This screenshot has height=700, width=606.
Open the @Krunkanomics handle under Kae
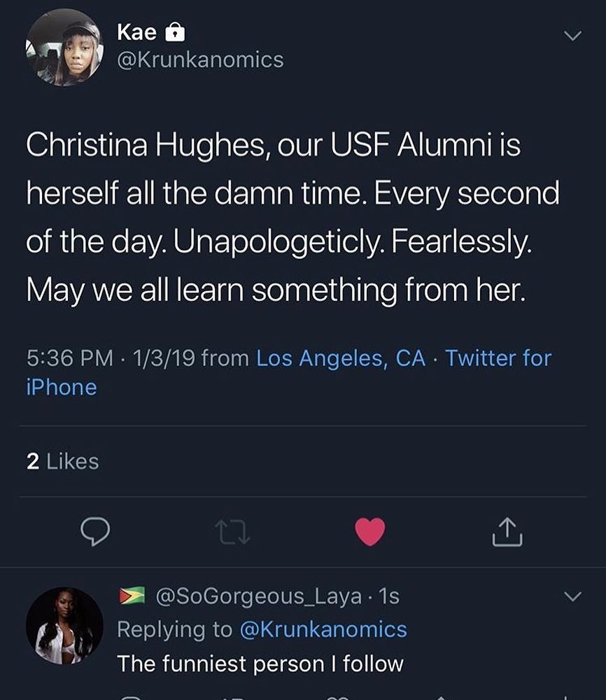point(200,59)
